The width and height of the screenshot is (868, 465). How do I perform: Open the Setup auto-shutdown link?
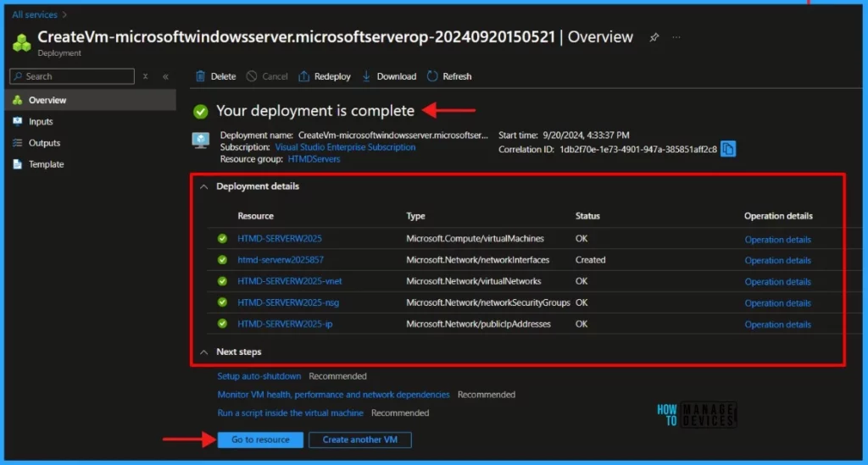pyautogui.click(x=259, y=376)
